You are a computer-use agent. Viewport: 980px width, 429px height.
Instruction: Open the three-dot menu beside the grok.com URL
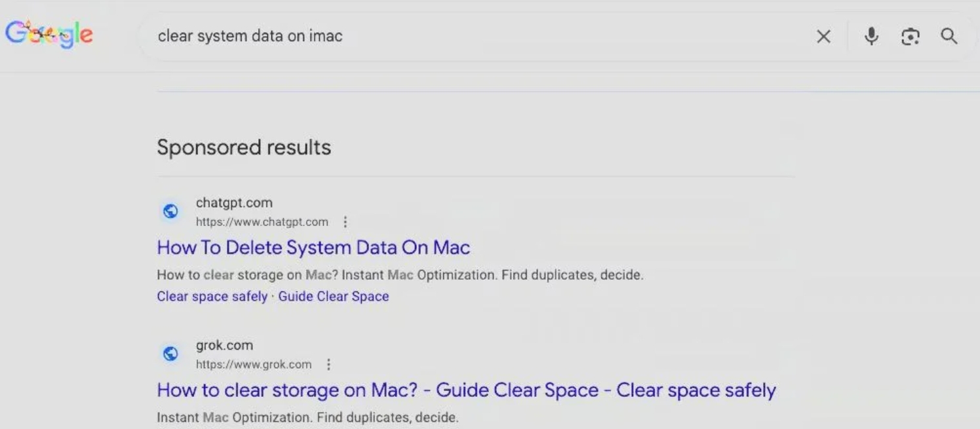tap(328, 365)
